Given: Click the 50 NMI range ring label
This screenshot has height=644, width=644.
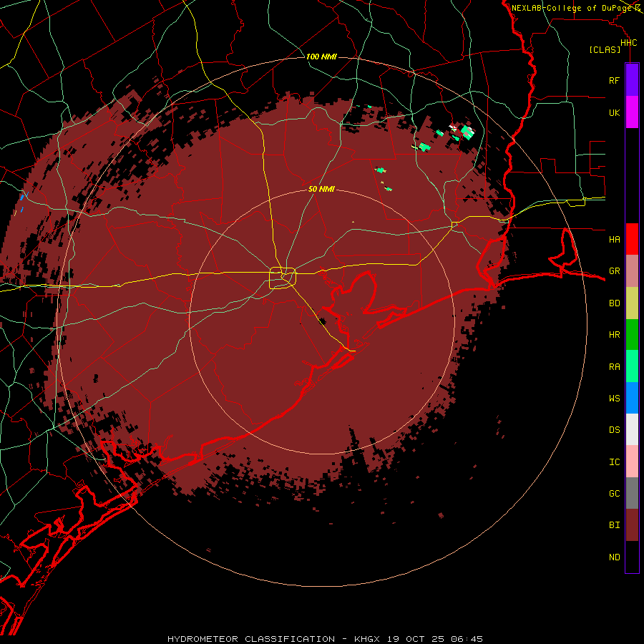Looking at the screenshot, I should [321, 189].
